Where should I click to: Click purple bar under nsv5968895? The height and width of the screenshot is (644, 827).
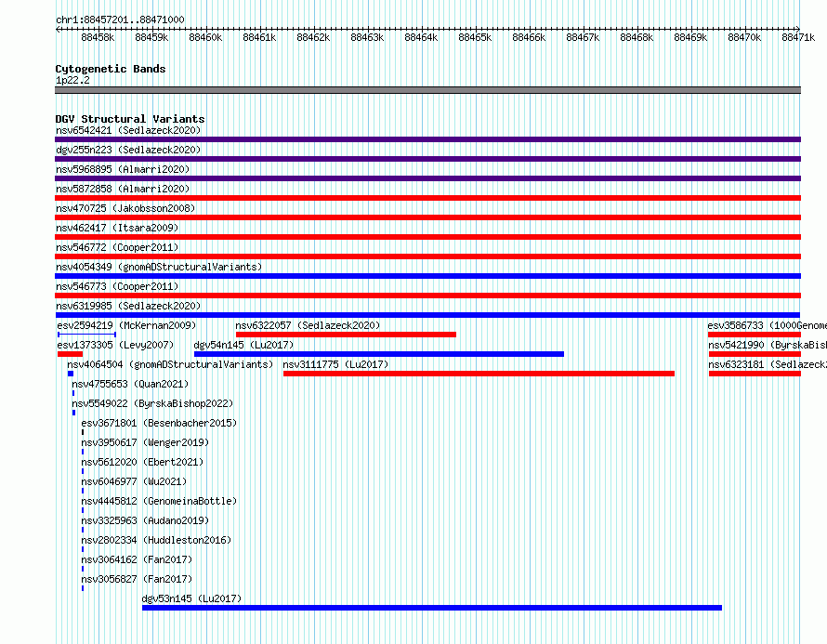coord(427,178)
